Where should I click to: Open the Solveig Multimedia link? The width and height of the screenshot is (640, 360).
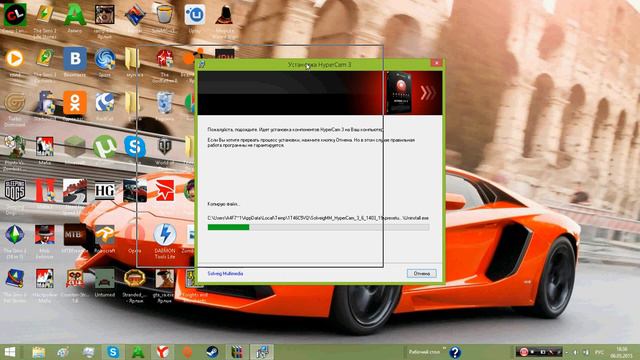[225, 273]
